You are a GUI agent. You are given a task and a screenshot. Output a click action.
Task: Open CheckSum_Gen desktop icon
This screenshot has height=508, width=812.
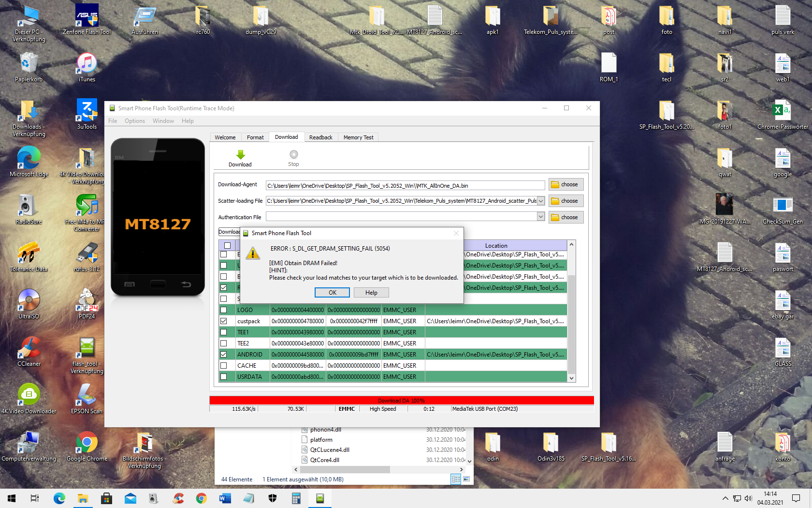pos(783,209)
